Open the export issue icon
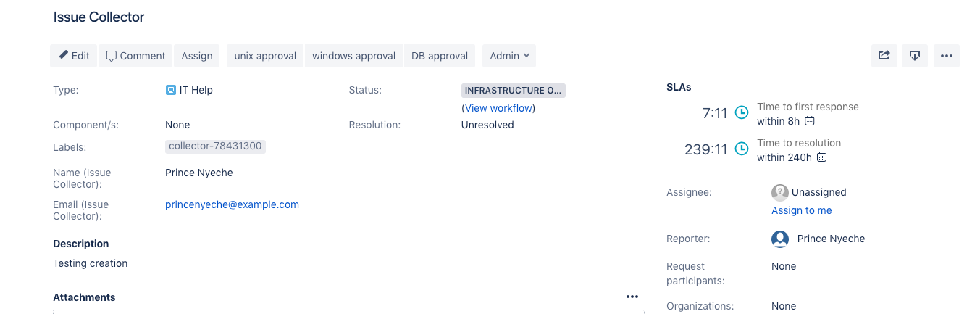The width and height of the screenshot is (980, 314). (915, 56)
